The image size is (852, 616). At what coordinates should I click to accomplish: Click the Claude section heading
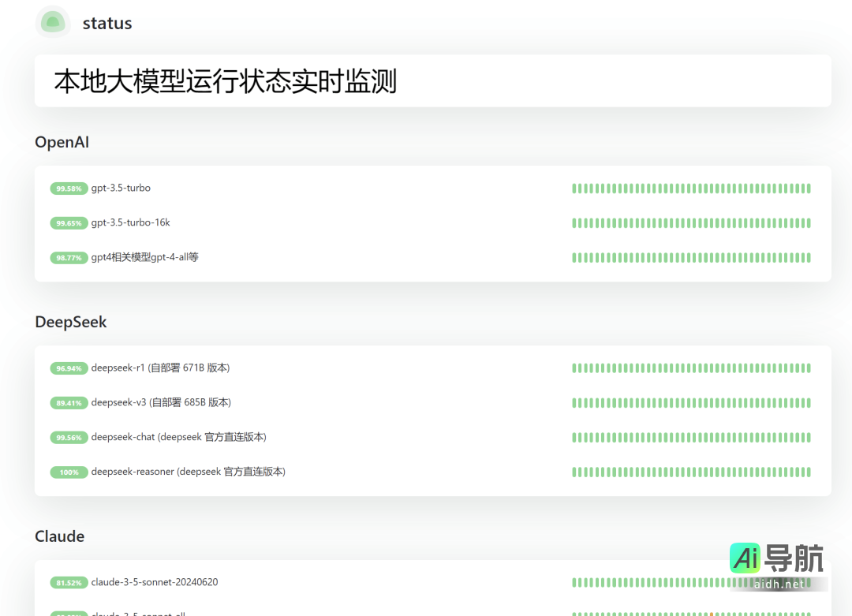(x=60, y=536)
